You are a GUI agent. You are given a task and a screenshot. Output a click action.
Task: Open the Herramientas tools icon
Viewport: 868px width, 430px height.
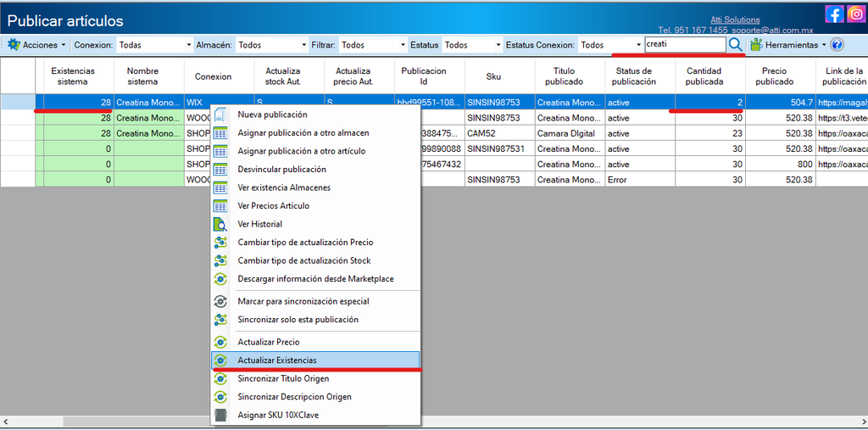(755, 45)
